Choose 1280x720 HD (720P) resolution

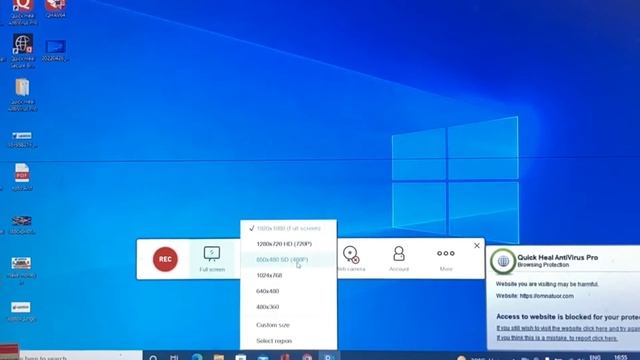coord(289,244)
